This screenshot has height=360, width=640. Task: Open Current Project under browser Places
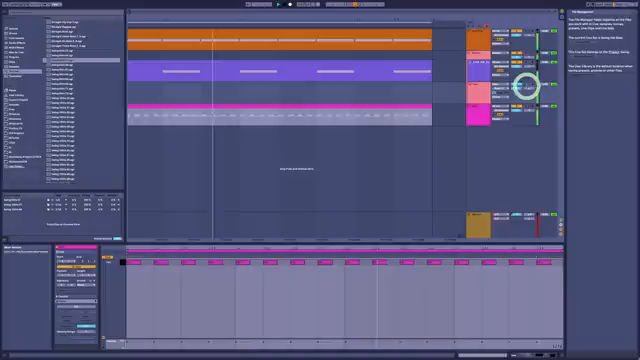[18, 100]
